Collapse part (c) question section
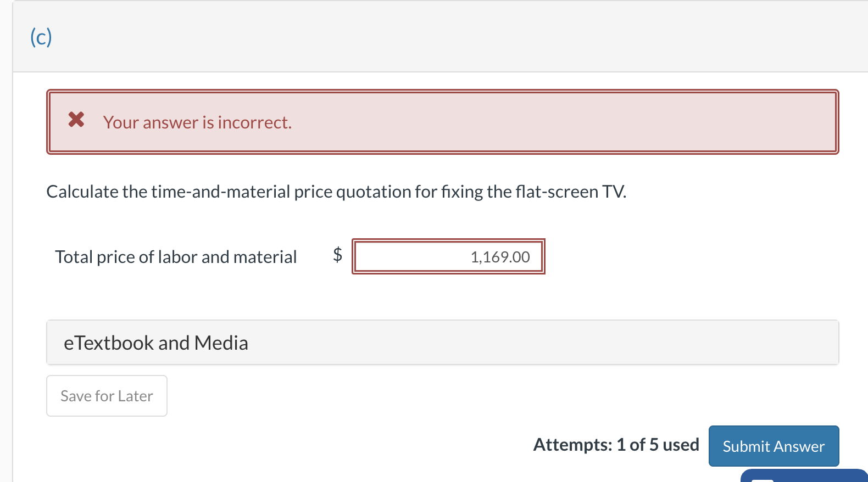The height and width of the screenshot is (482, 868). coord(41,37)
